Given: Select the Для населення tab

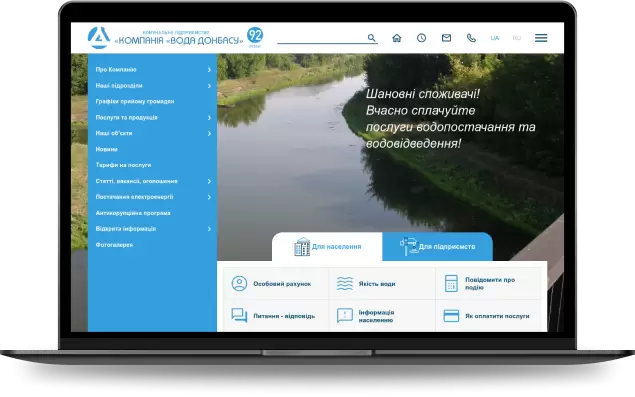Looking at the screenshot, I should pos(327,246).
